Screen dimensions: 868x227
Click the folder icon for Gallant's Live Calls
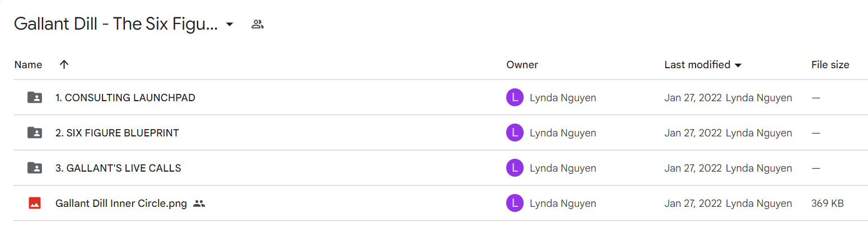[35, 168]
